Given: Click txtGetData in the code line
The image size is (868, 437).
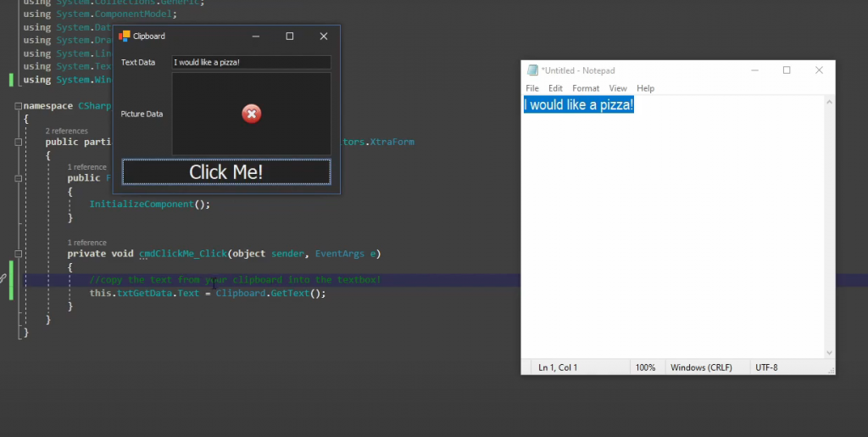Looking at the screenshot, I should point(144,293).
